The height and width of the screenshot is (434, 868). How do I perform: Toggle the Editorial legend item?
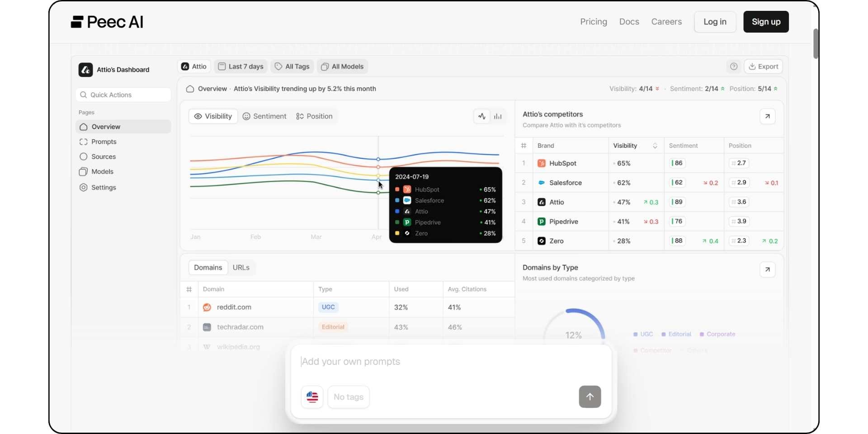(676, 334)
